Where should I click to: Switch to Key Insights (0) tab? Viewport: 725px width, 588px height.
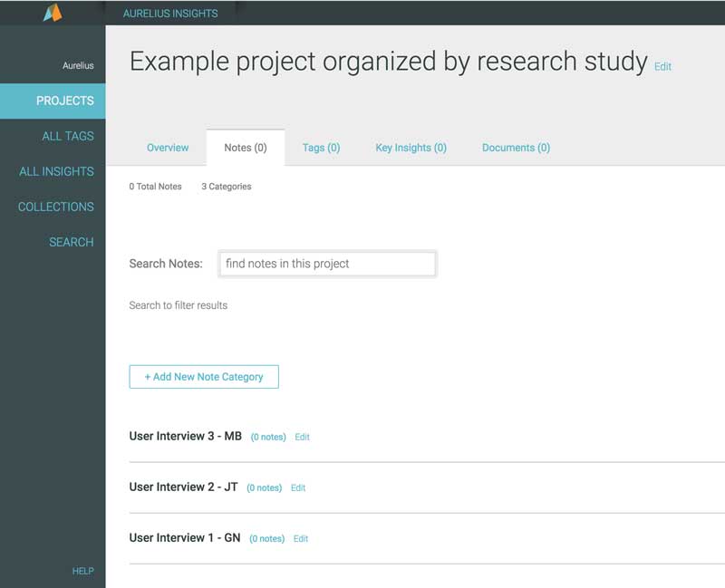[411, 148]
